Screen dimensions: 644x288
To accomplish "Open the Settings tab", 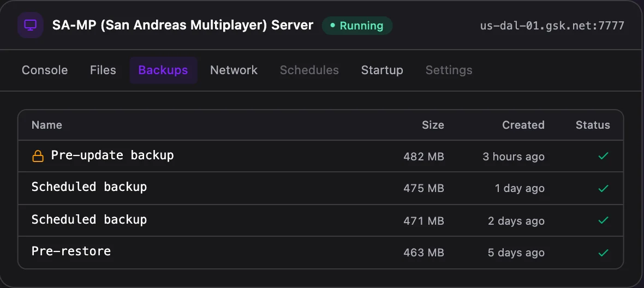I will (x=449, y=70).
